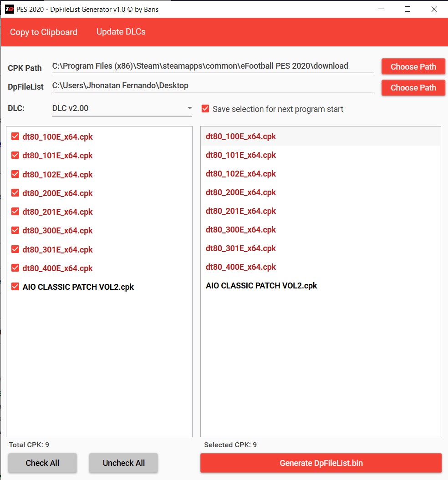The width and height of the screenshot is (448, 480).
Task: Close the DpFileList Generator window
Action: pyautogui.click(x=434, y=9)
